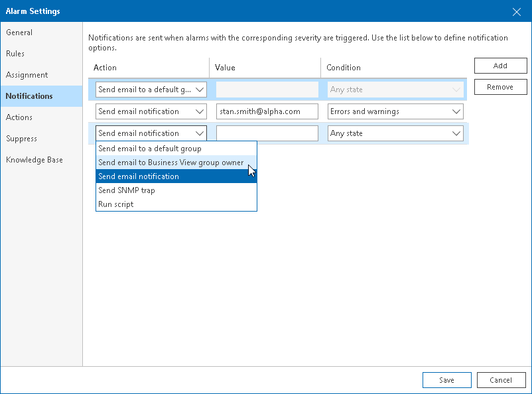The height and width of the screenshot is (394, 532).
Task: Choose 'Send email to Business View group owner'
Action: (x=171, y=163)
